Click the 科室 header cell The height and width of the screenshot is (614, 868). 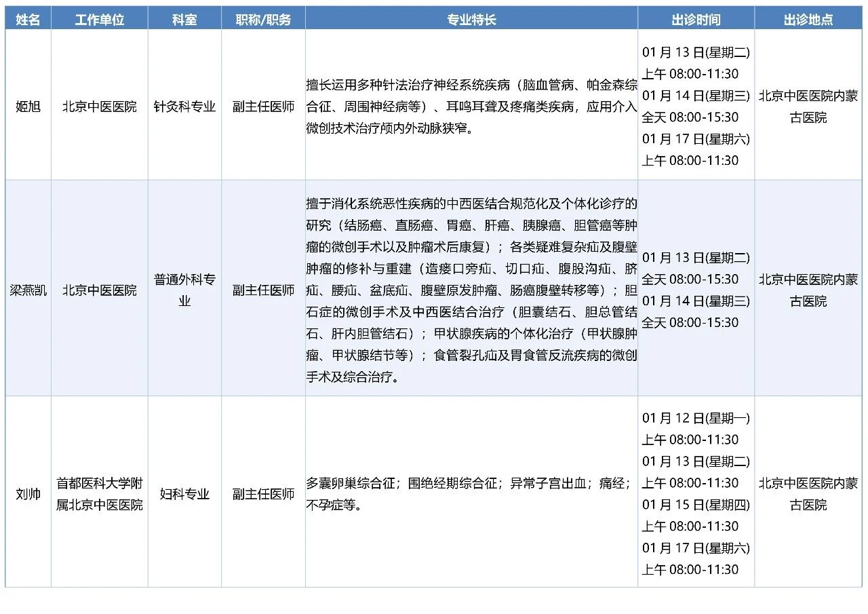tap(184, 20)
